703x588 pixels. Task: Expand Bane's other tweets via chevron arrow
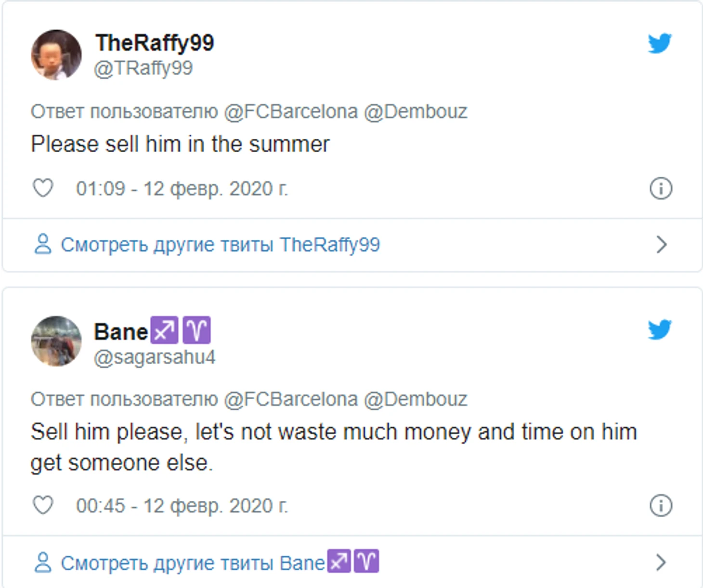[662, 562]
